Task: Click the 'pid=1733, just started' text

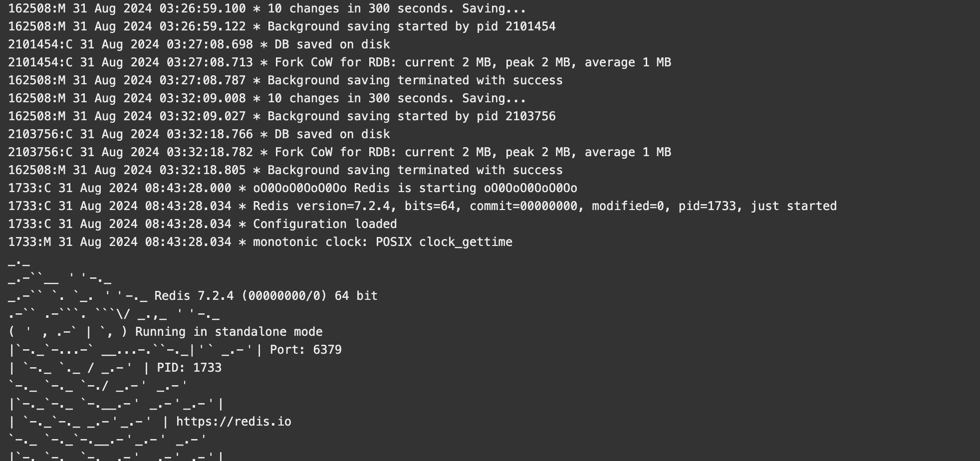Action: (757, 206)
